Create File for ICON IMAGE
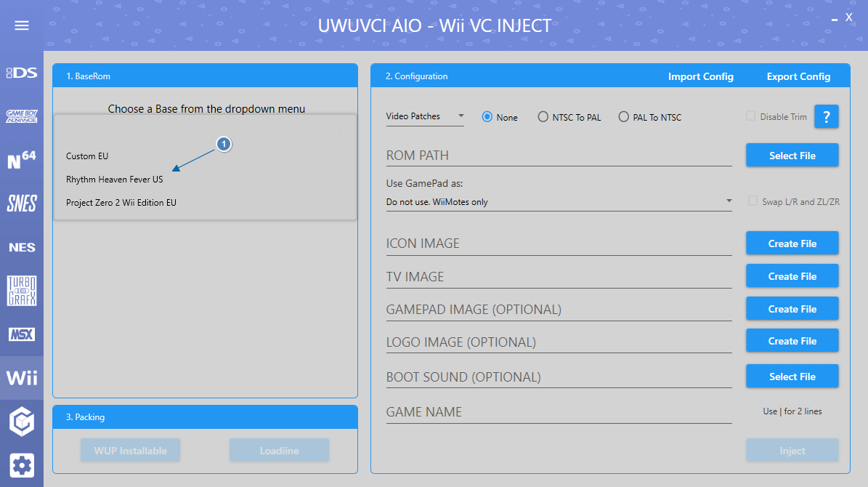 [x=792, y=243]
